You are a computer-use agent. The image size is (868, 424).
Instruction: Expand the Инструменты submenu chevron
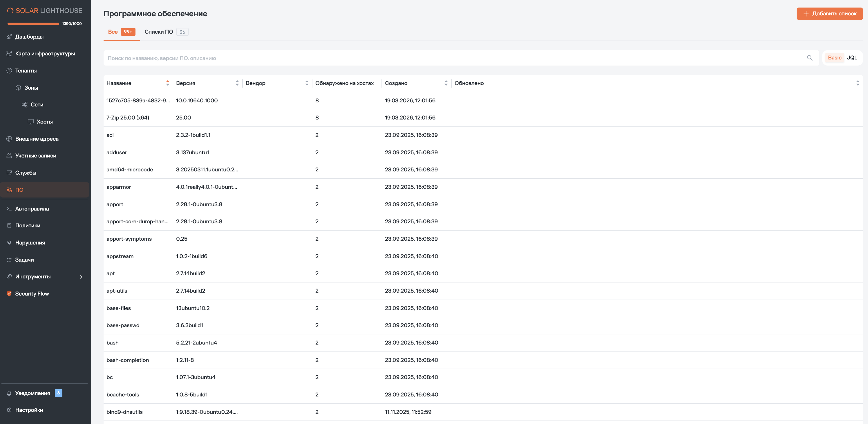(81, 277)
